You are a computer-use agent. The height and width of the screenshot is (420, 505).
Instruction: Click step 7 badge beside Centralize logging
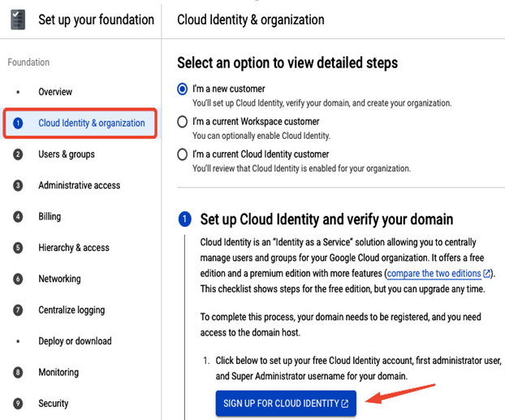tap(18, 310)
